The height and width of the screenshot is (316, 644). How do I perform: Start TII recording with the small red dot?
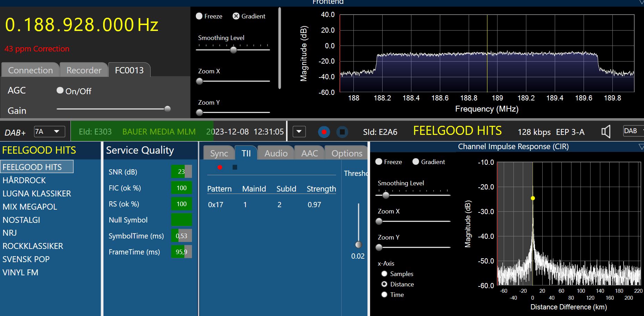click(x=220, y=167)
